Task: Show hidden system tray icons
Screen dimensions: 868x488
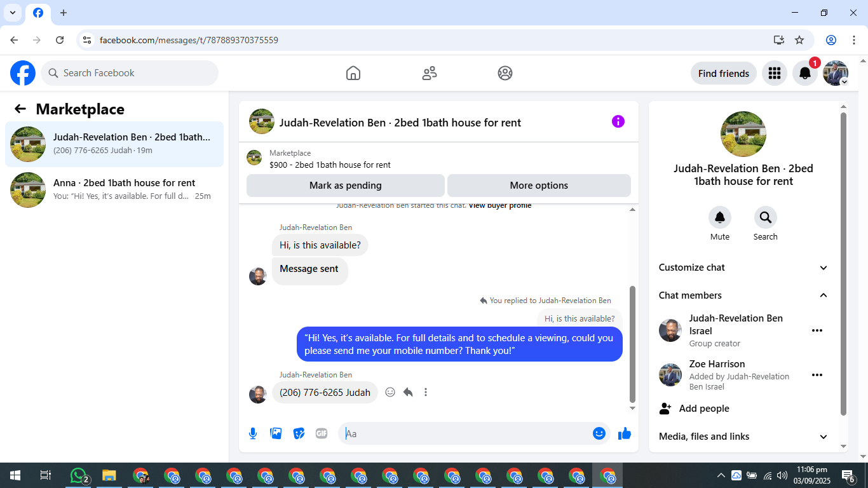Action: tap(721, 475)
